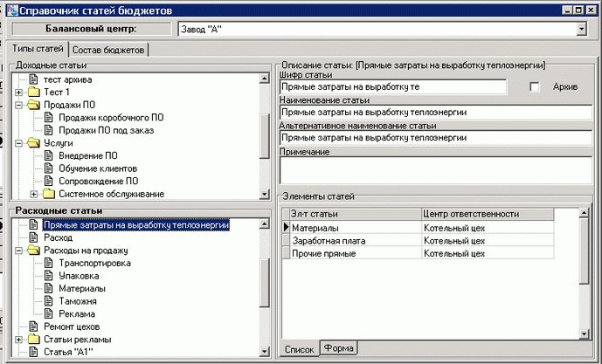The image size is (602, 364).
Task: Select row indicator of the 'Заработная плата' row
Action: pyautogui.click(x=286, y=240)
